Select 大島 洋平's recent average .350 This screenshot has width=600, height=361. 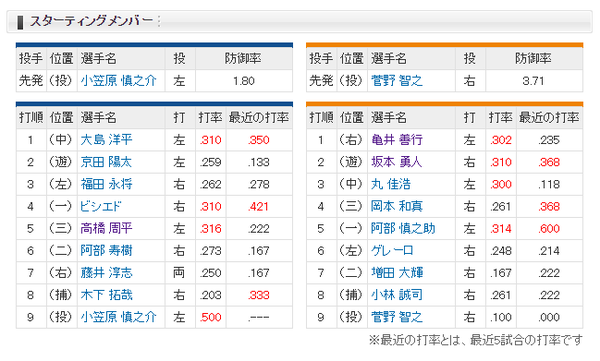click(x=259, y=140)
